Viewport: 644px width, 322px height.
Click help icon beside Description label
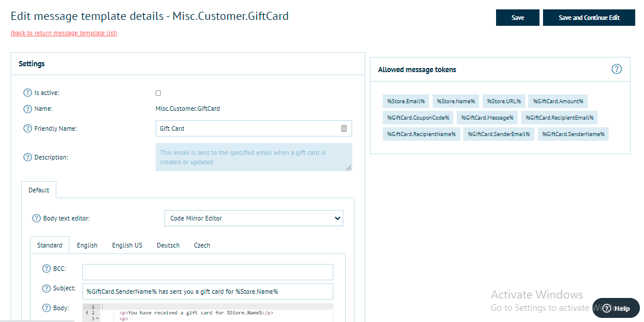(x=28, y=157)
